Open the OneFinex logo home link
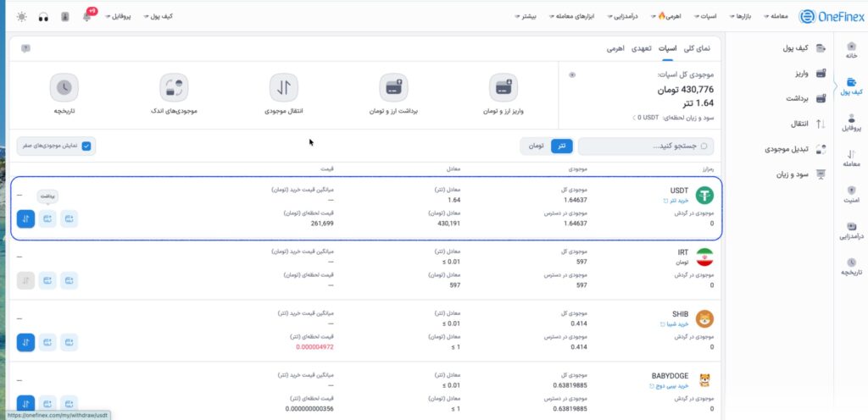The width and height of the screenshot is (868, 420). [831, 17]
